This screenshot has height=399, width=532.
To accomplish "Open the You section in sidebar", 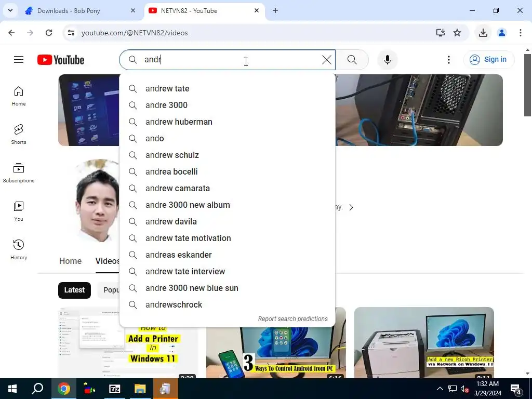I will [x=19, y=211].
